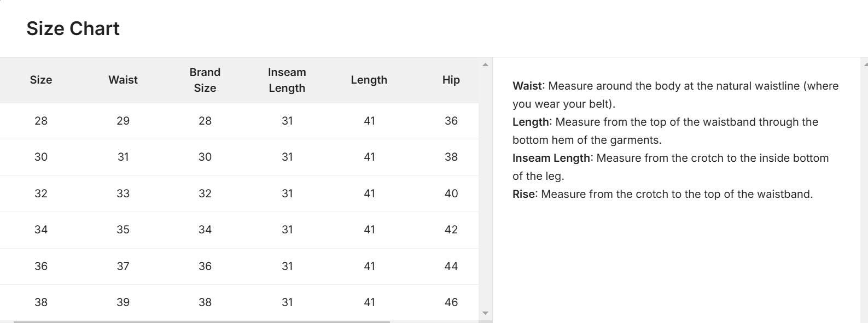Viewport: 868px width, 323px height.
Task: Click the table's scroll down arrow
Action: pos(485,313)
